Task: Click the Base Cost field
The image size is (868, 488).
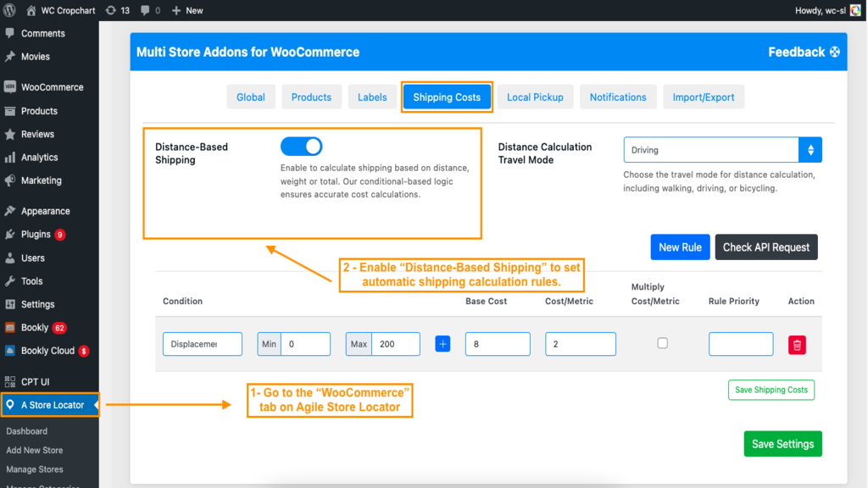Action: [x=498, y=344]
